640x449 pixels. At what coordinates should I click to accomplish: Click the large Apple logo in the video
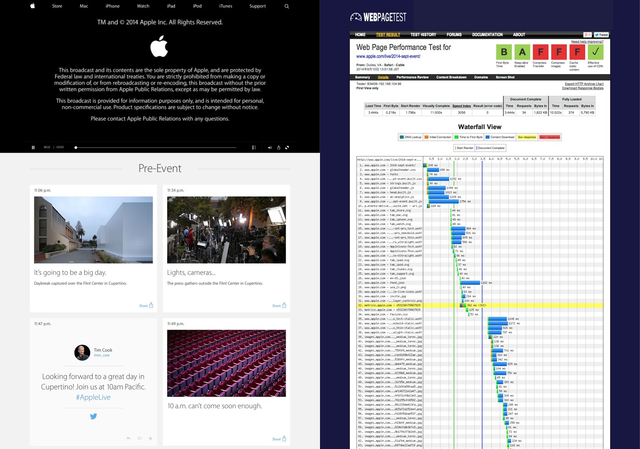(159, 46)
